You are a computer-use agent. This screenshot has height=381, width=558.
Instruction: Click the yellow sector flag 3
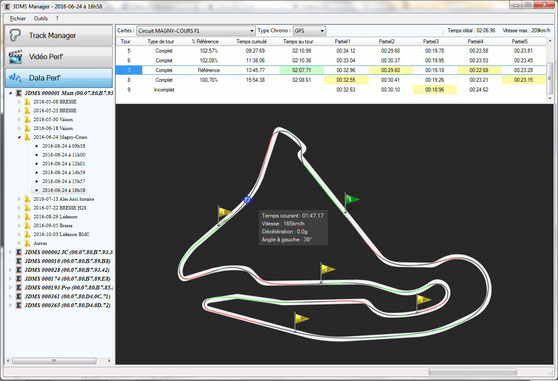(327, 272)
